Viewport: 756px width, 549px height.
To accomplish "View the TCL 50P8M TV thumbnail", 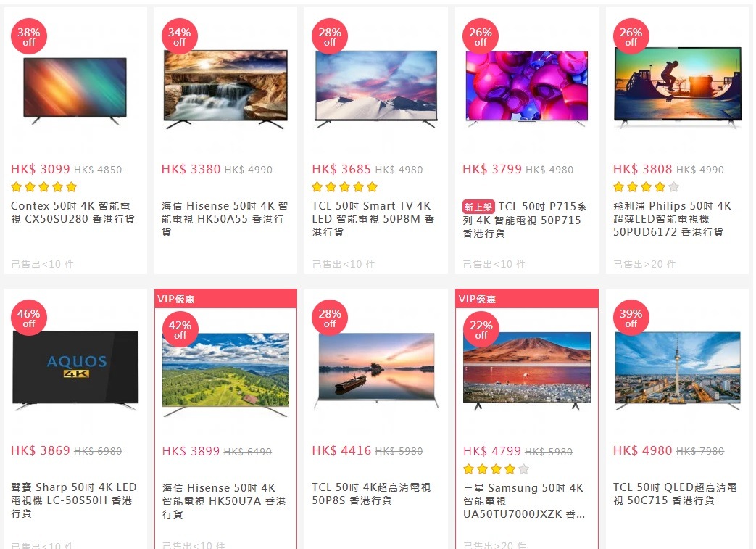I will click(x=376, y=88).
